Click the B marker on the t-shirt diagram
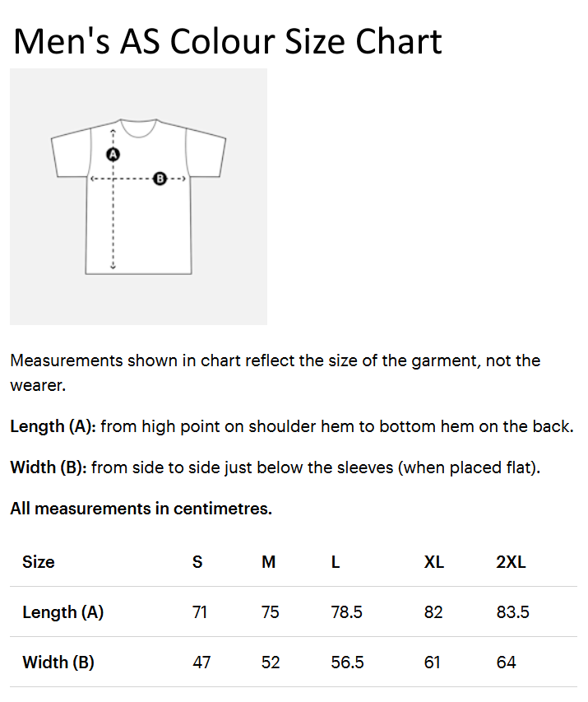 point(160,178)
